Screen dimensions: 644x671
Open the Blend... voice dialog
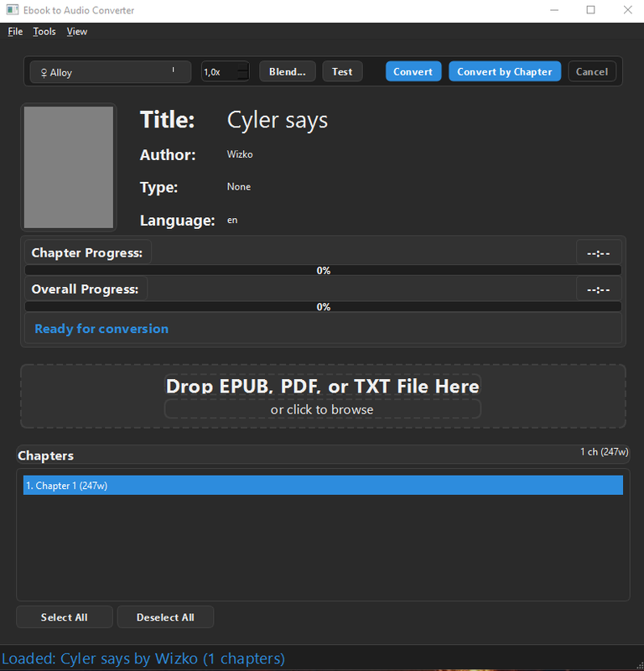point(287,71)
